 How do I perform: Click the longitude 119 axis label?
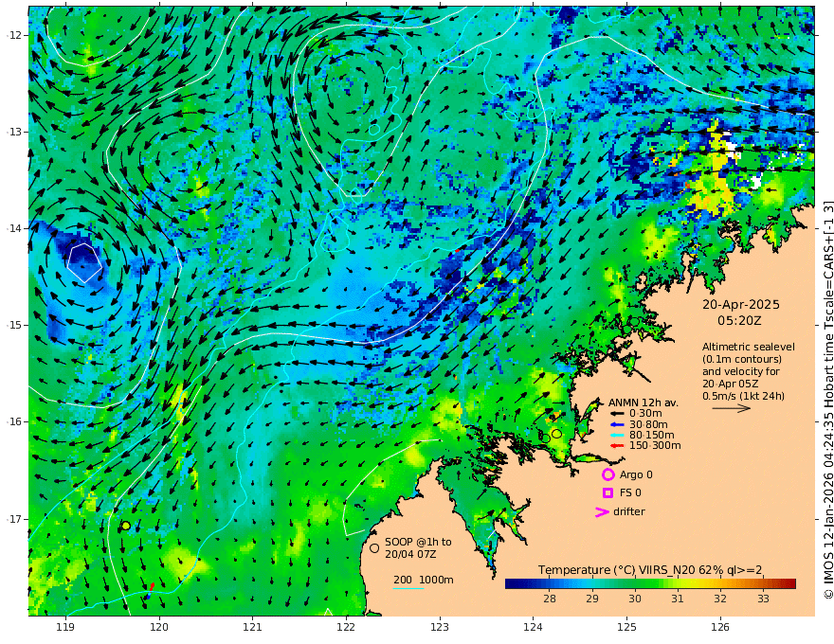click(65, 628)
